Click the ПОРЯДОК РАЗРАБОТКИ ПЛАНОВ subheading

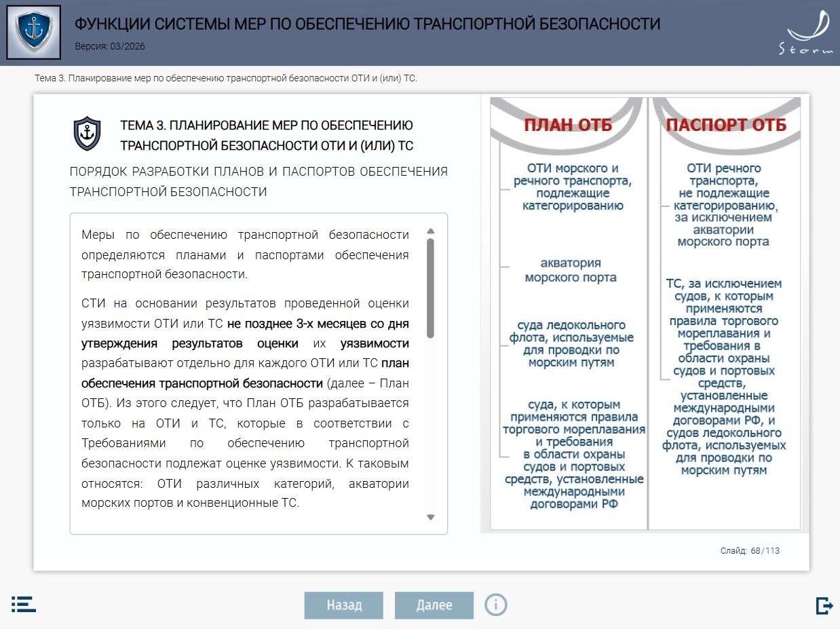click(x=259, y=181)
